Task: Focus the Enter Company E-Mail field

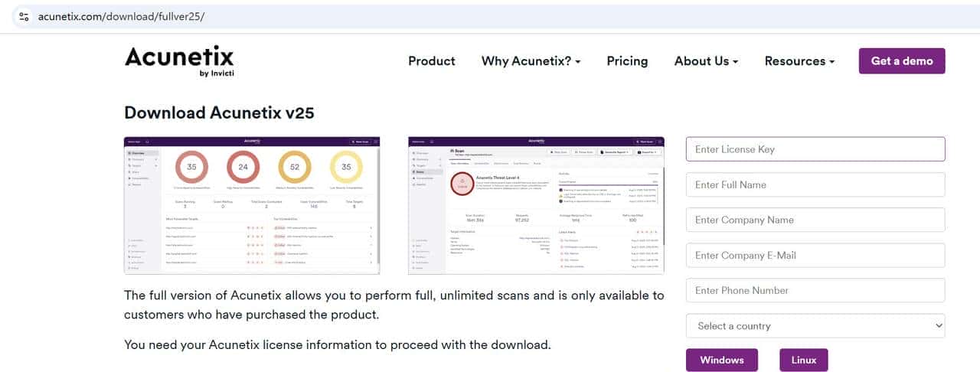Action: (x=815, y=255)
